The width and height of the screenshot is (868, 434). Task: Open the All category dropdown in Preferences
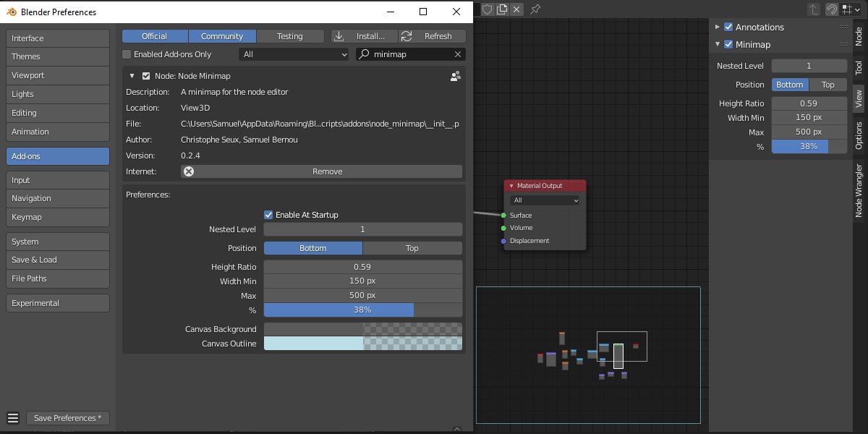pos(294,54)
